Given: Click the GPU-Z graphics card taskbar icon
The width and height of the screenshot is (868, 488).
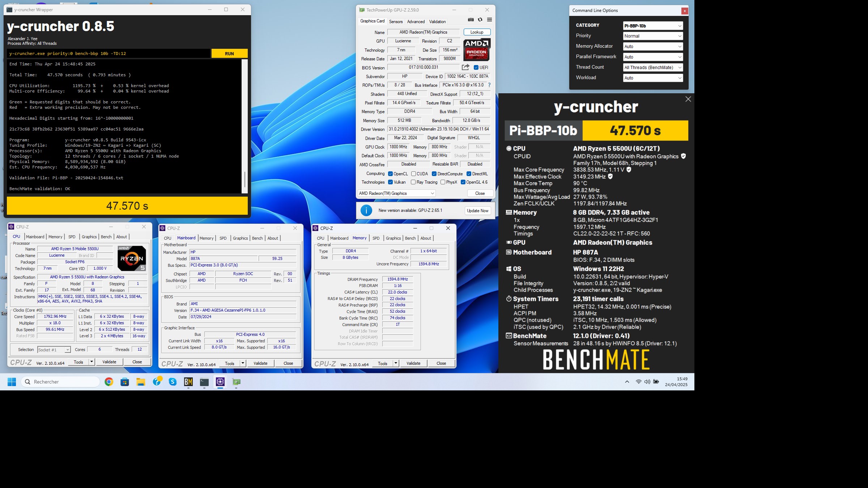Looking at the screenshot, I should [236, 382].
